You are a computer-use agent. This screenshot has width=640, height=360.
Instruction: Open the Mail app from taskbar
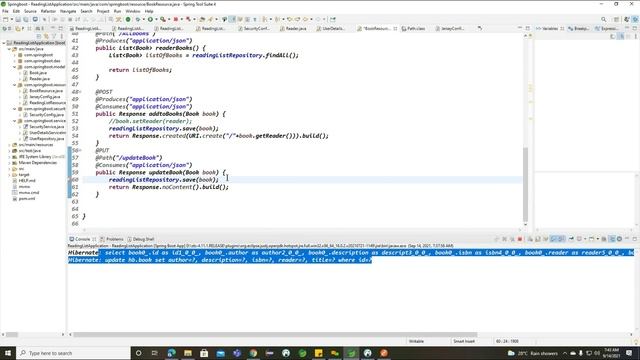[x=220, y=353]
